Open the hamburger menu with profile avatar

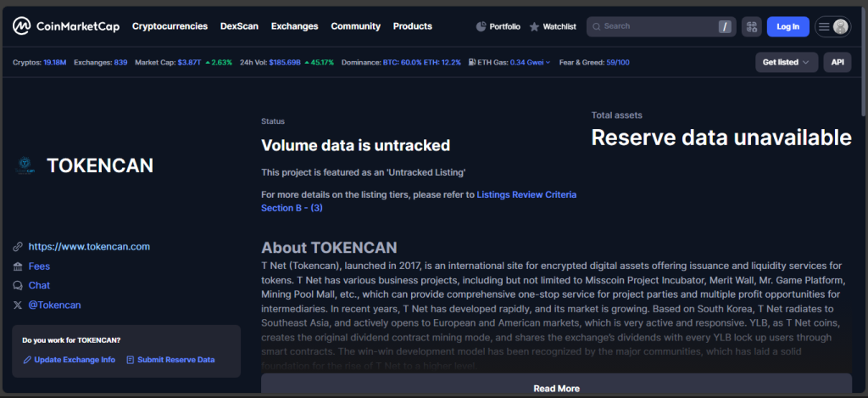(832, 26)
